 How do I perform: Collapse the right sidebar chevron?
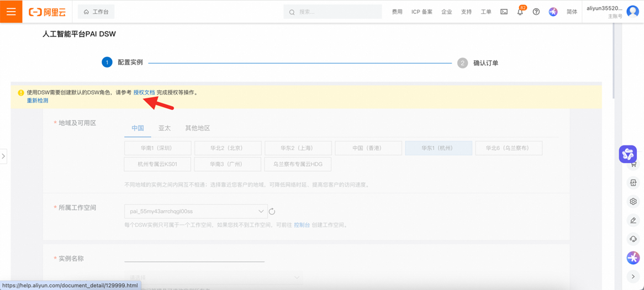point(633,277)
